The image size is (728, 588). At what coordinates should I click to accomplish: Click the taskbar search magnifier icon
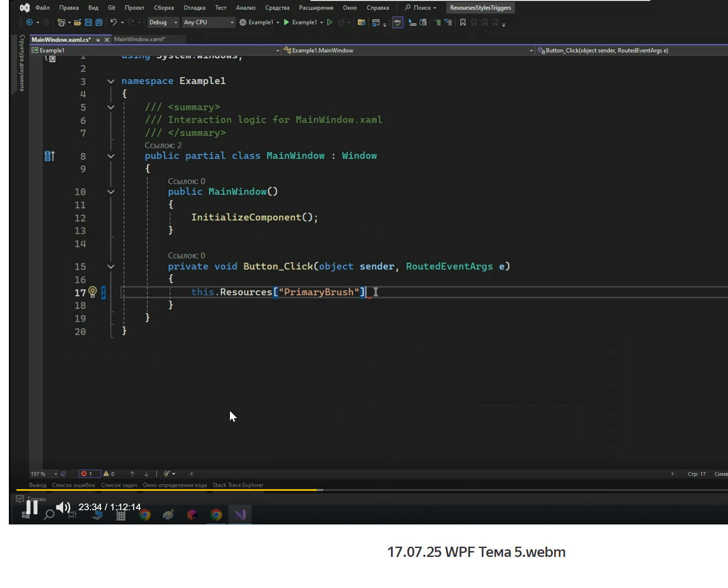click(x=49, y=515)
